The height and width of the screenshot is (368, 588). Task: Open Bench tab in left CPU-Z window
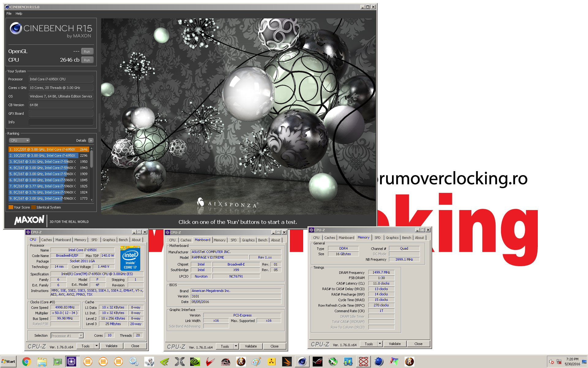[x=123, y=240]
